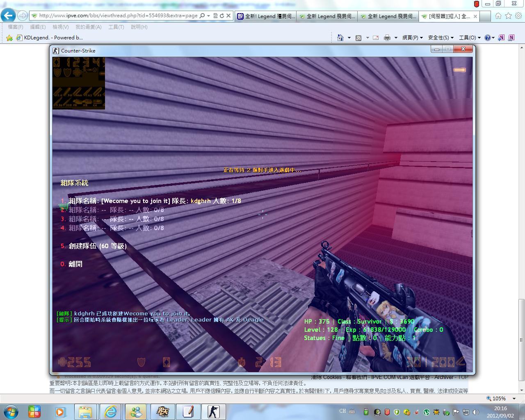525x420 pixels.
Task: Click the browser Back arrow button
Action: [x=8, y=16]
